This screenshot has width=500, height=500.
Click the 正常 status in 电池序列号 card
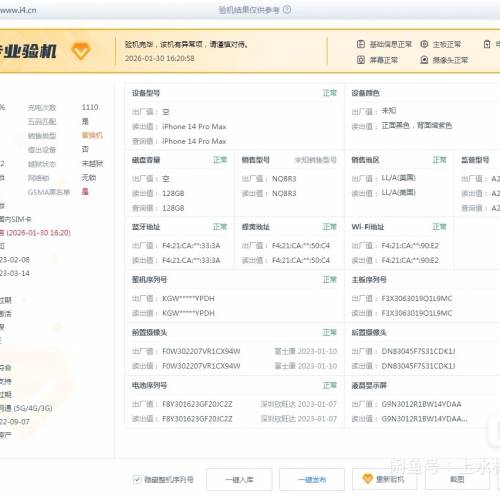(330, 386)
